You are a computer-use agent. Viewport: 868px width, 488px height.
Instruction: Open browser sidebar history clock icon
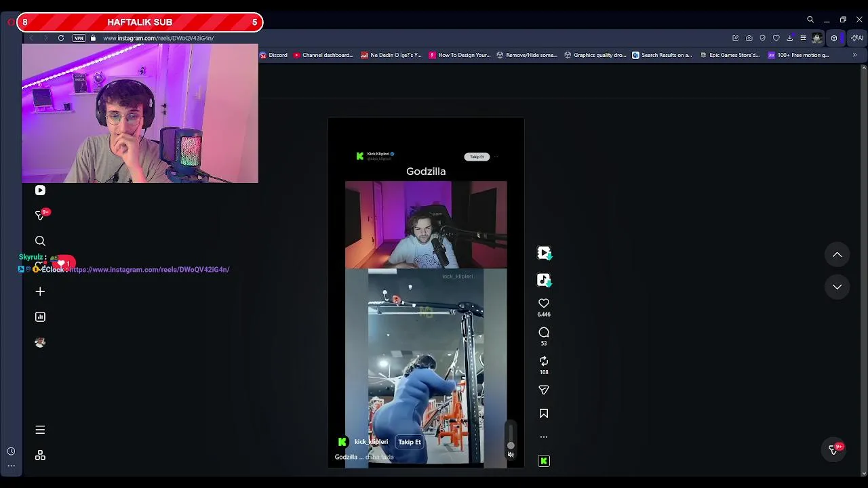[11, 451]
